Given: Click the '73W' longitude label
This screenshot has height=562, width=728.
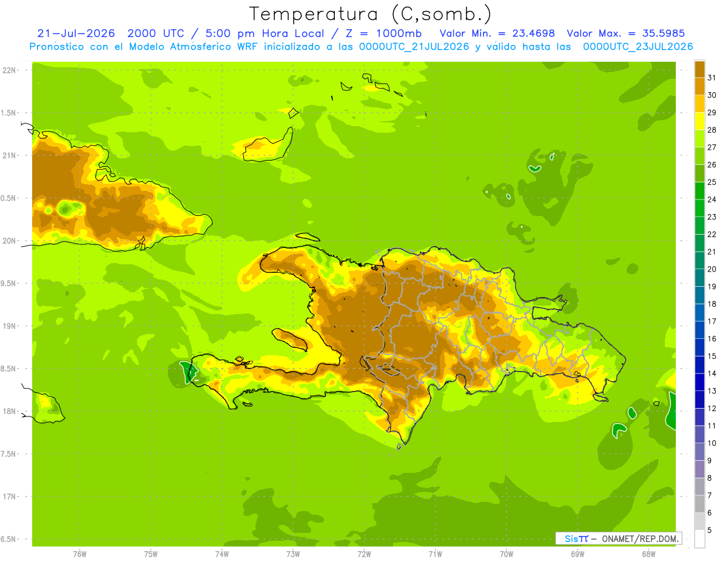Looking at the screenshot, I should tap(293, 554).
